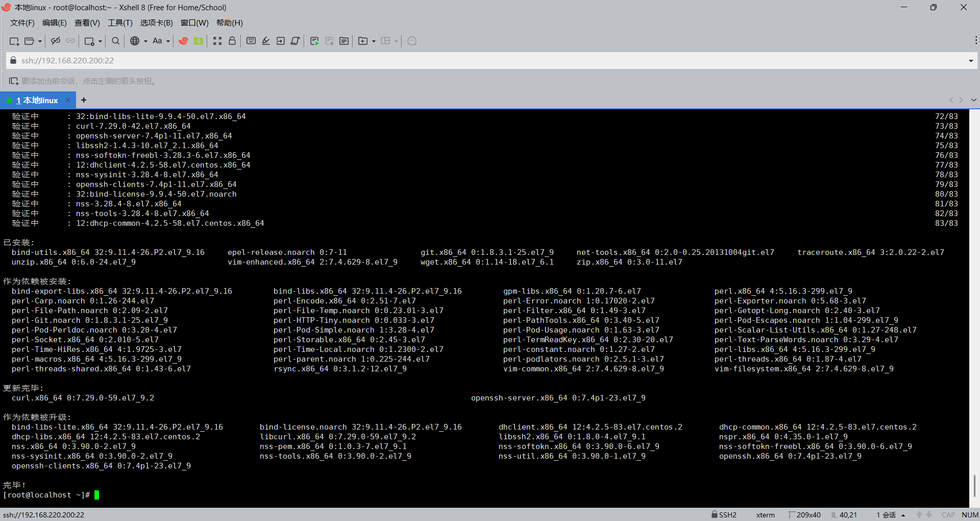Screen dimensions: 980x521
Task: Click the globe encoding icon
Action: pos(135,41)
